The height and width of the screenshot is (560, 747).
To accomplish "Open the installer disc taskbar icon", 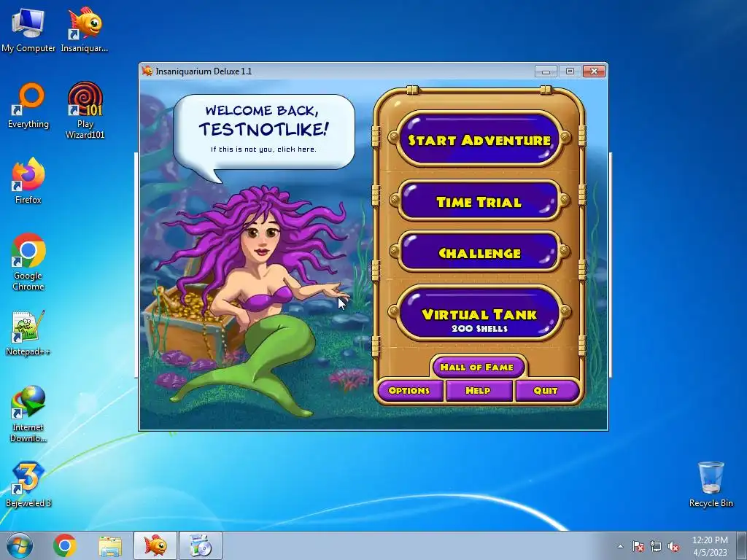I will click(201, 545).
